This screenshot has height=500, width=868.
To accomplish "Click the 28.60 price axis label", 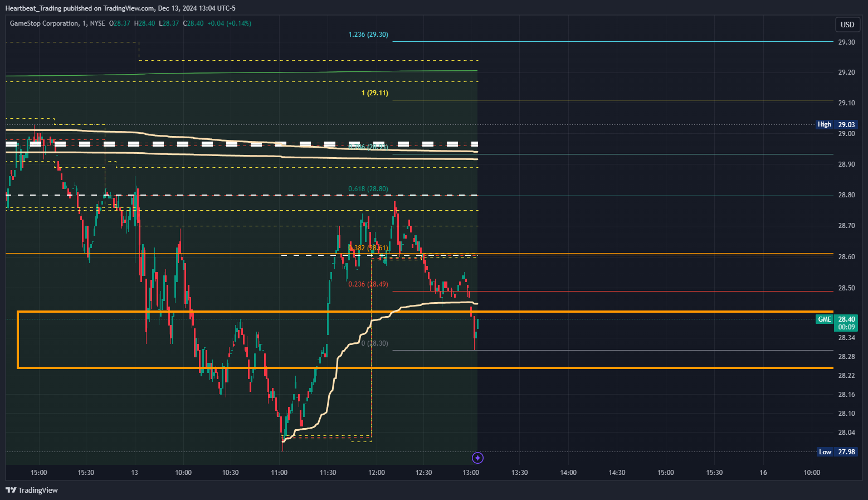I will pos(846,257).
